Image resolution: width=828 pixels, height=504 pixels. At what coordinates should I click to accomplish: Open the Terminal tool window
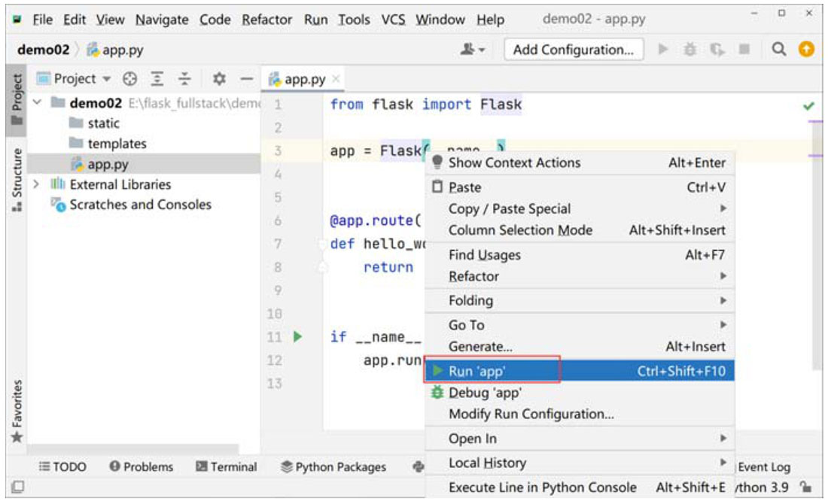pyautogui.click(x=227, y=467)
